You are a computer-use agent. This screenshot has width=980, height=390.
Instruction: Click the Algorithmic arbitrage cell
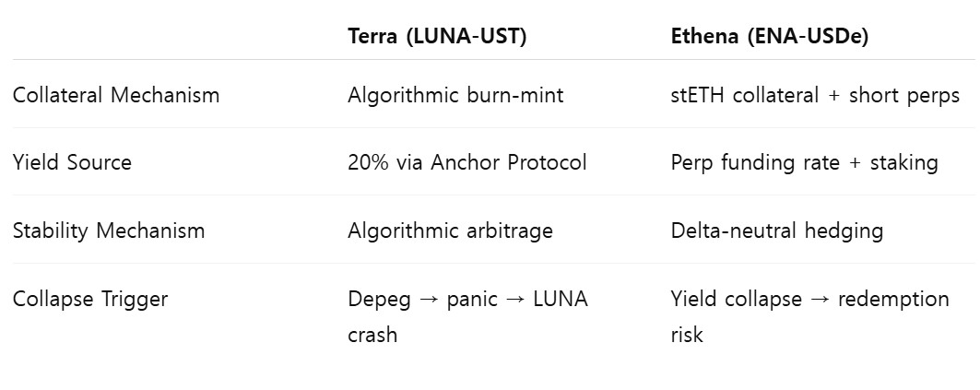pos(450,230)
